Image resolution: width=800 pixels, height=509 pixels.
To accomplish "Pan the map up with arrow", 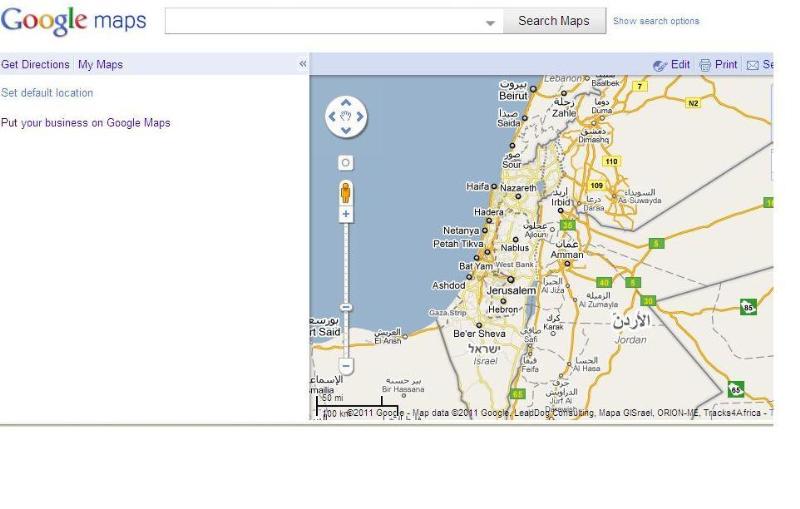I will click(346, 104).
